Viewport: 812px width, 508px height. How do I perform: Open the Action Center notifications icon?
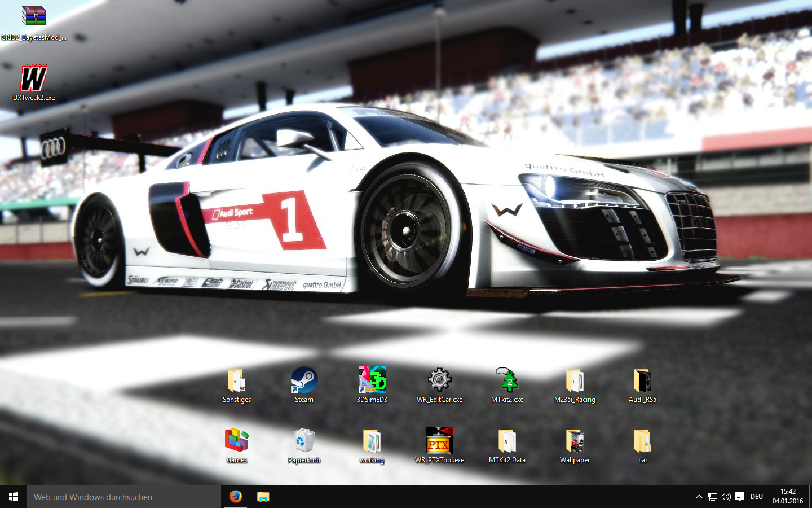click(740, 497)
